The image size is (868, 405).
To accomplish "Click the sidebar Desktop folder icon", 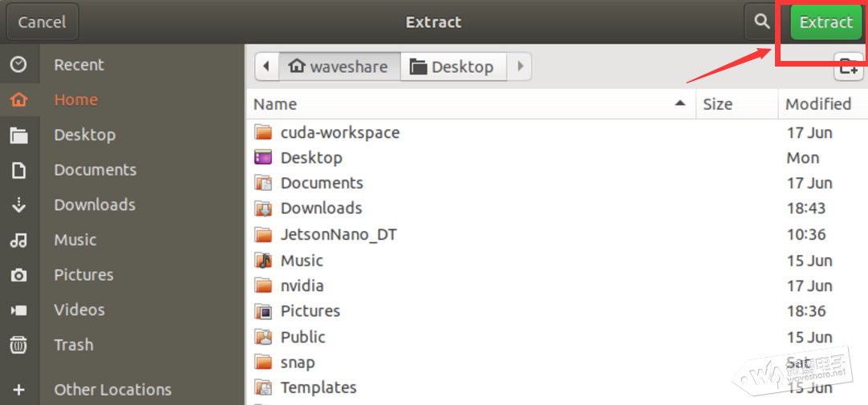I will [x=18, y=136].
